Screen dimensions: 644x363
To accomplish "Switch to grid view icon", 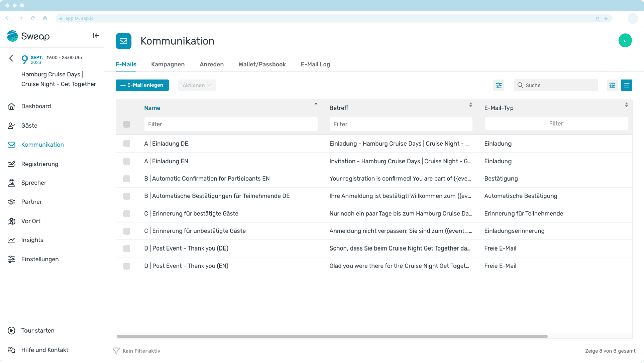I will point(612,85).
